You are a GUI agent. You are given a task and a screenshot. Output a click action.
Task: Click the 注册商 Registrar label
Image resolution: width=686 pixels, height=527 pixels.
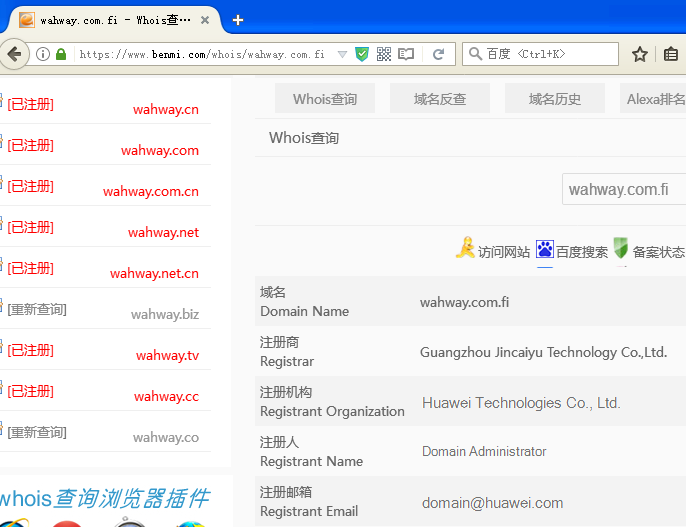pyautogui.click(x=287, y=352)
